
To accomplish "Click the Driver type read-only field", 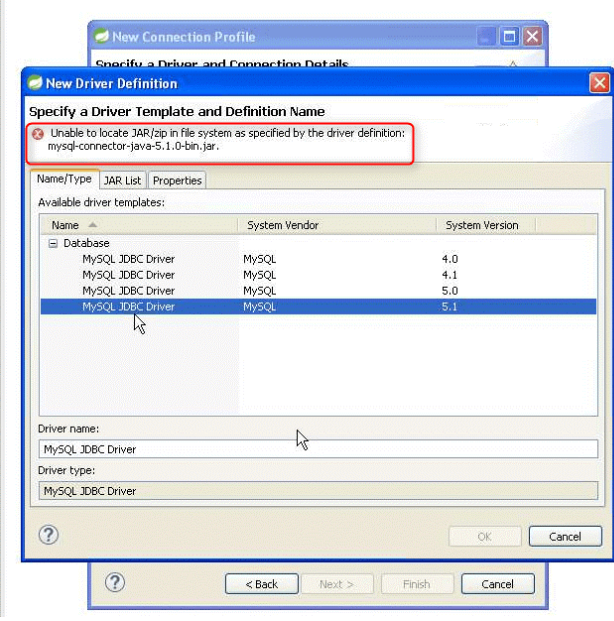I will [x=318, y=491].
